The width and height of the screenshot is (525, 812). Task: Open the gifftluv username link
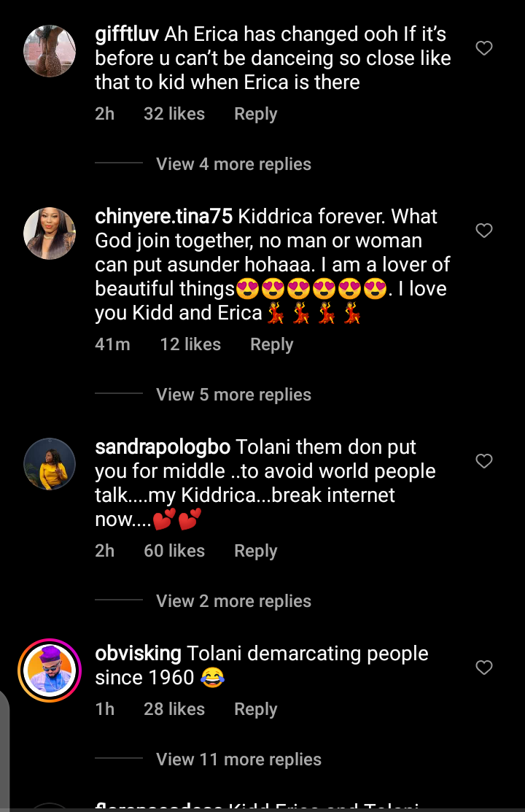(128, 34)
